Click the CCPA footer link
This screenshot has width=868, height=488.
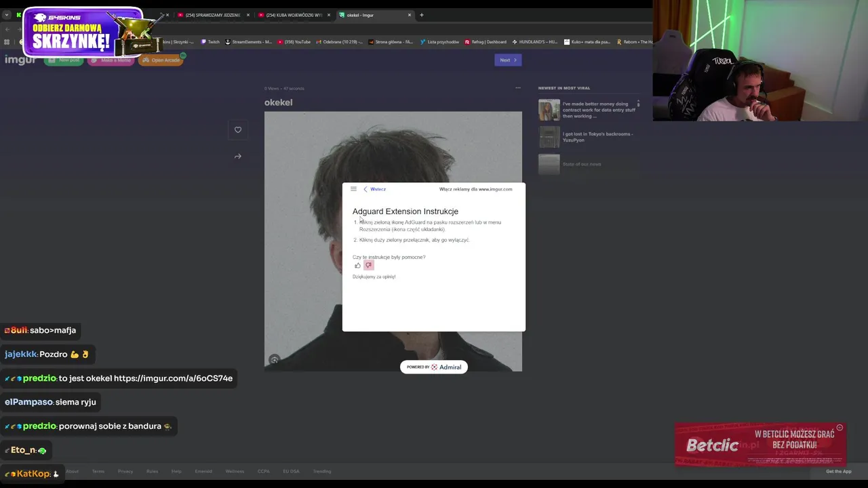point(264,471)
